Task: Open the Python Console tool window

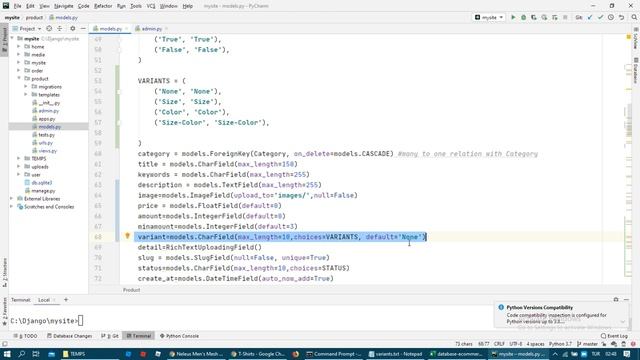Action: click(179, 336)
